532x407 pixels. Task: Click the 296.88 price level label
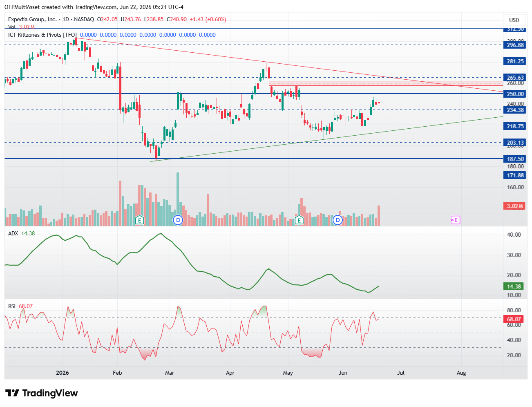515,45
